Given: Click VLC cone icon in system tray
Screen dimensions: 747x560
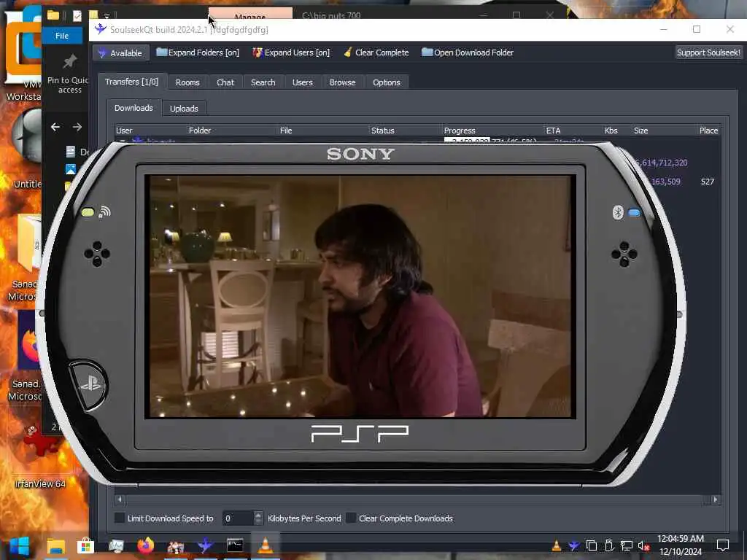Looking at the screenshot, I should (x=556, y=545).
